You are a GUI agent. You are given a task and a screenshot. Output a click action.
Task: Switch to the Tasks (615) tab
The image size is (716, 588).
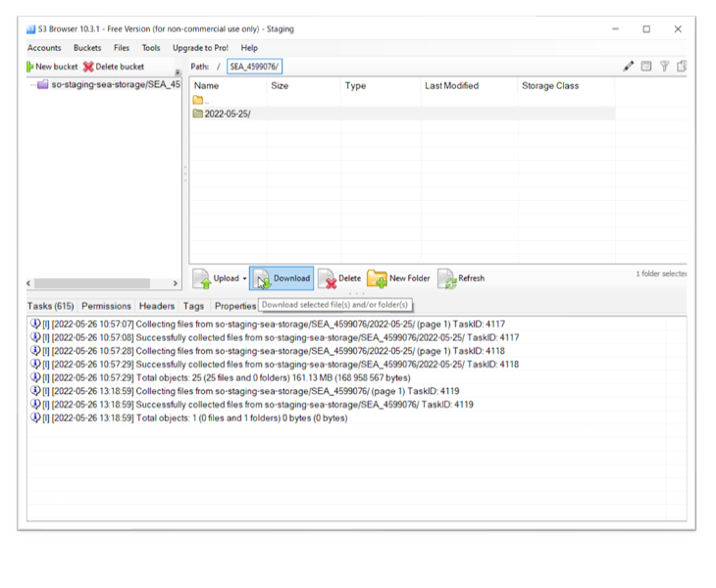click(x=50, y=306)
